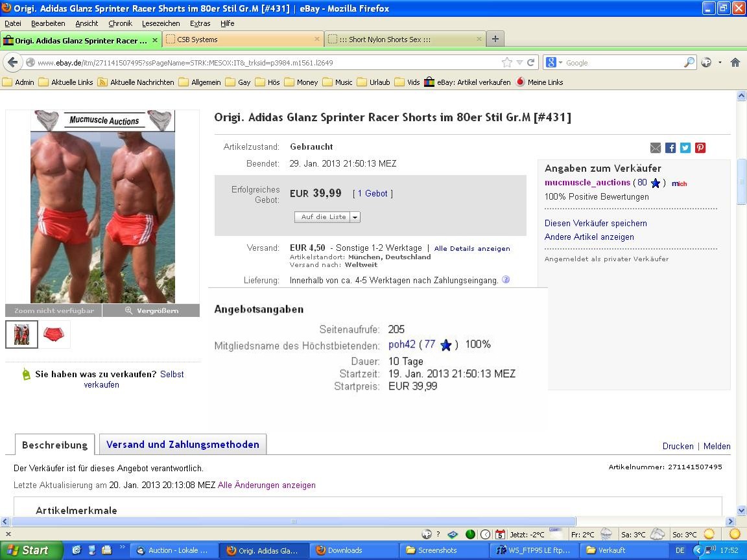Viewport: 747px width, 560px height.
Task: Share the listing via email envelope icon
Action: point(656,148)
